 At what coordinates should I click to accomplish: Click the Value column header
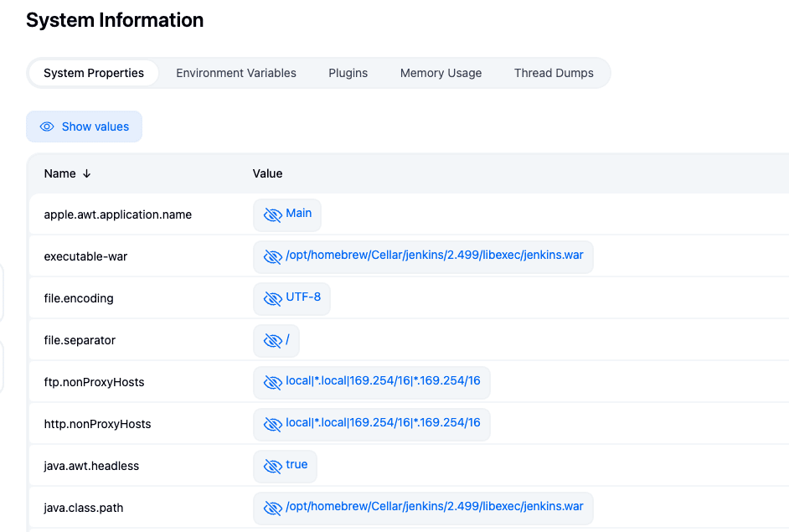(267, 173)
